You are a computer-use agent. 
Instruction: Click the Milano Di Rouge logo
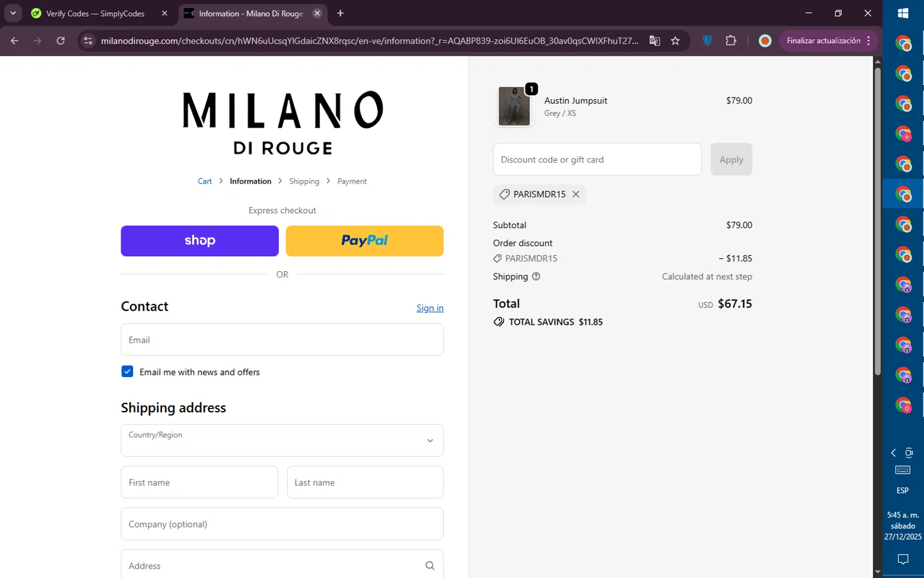point(283,123)
